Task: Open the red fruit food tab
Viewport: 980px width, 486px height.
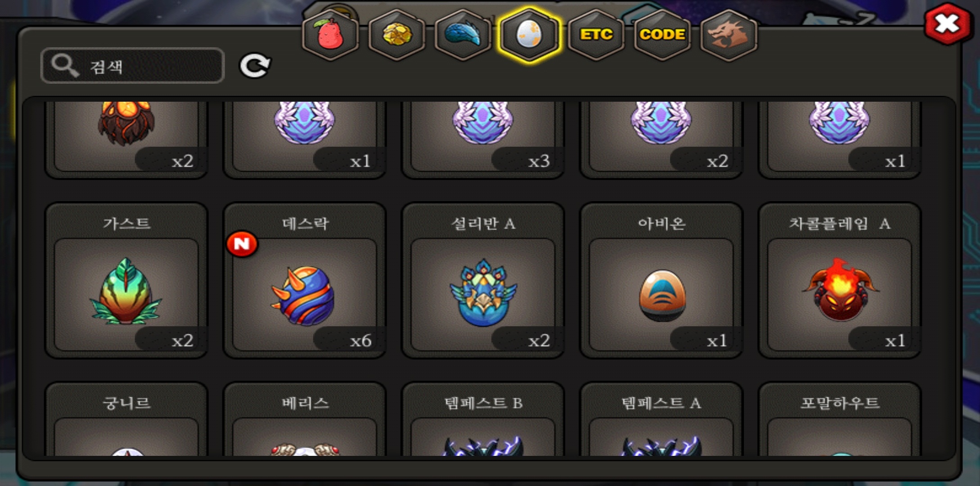Action: coord(331,35)
